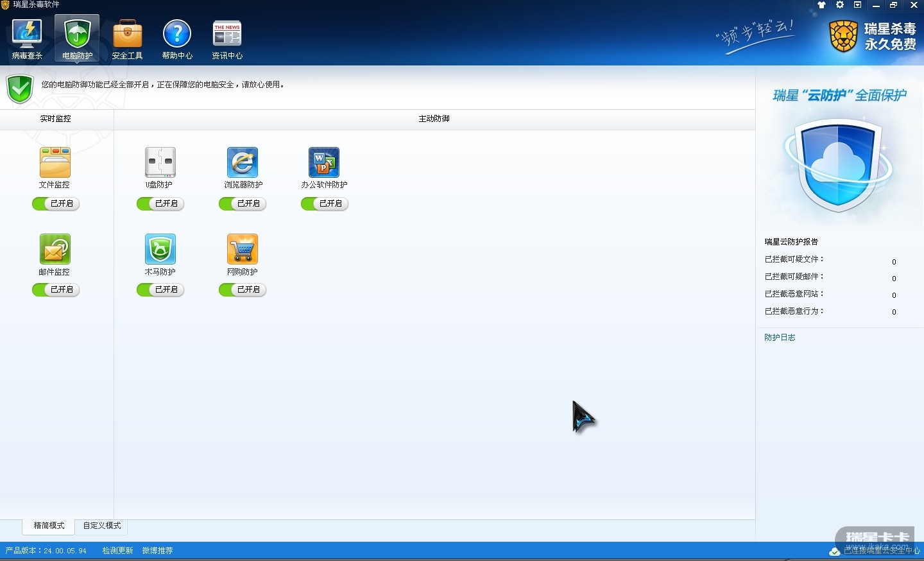Switch to the 自定义模式 tab
The height and width of the screenshot is (561, 924).
coord(102,526)
